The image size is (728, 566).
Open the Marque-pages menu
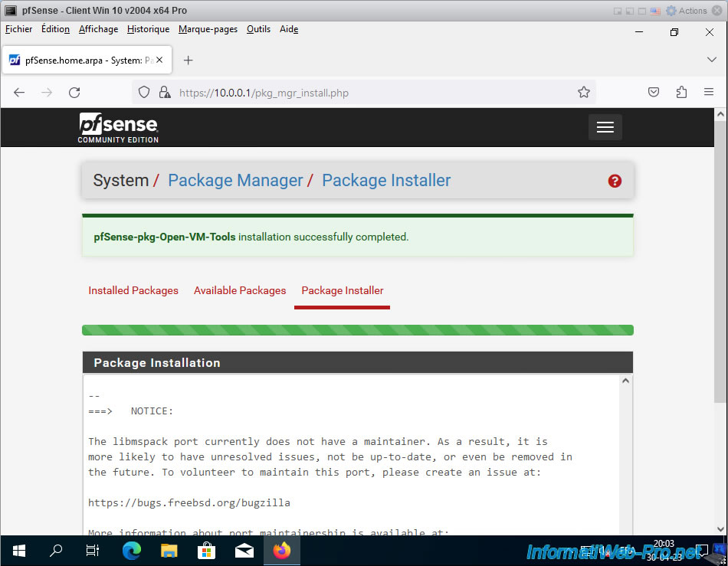pos(208,29)
